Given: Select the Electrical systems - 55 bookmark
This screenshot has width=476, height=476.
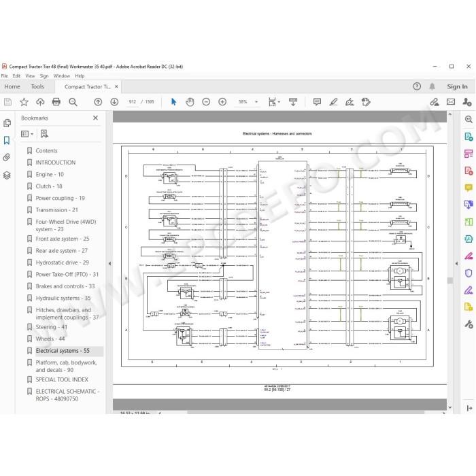Looking at the screenshot, I should 63,351.
